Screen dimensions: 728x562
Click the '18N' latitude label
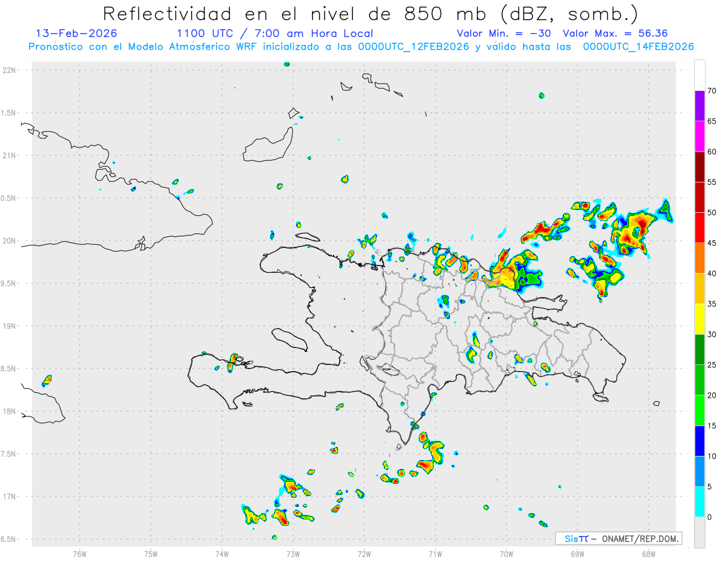pos(10,412)
